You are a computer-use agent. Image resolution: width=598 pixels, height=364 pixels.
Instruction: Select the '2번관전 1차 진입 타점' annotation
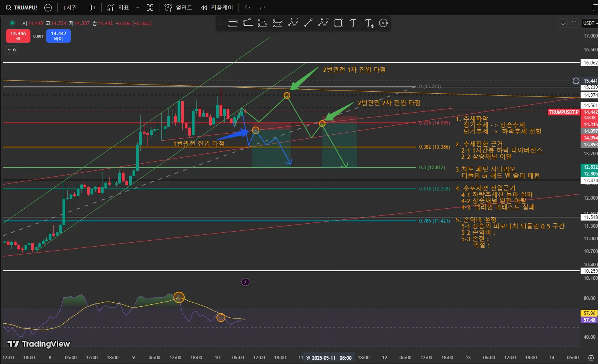point(354,70)
